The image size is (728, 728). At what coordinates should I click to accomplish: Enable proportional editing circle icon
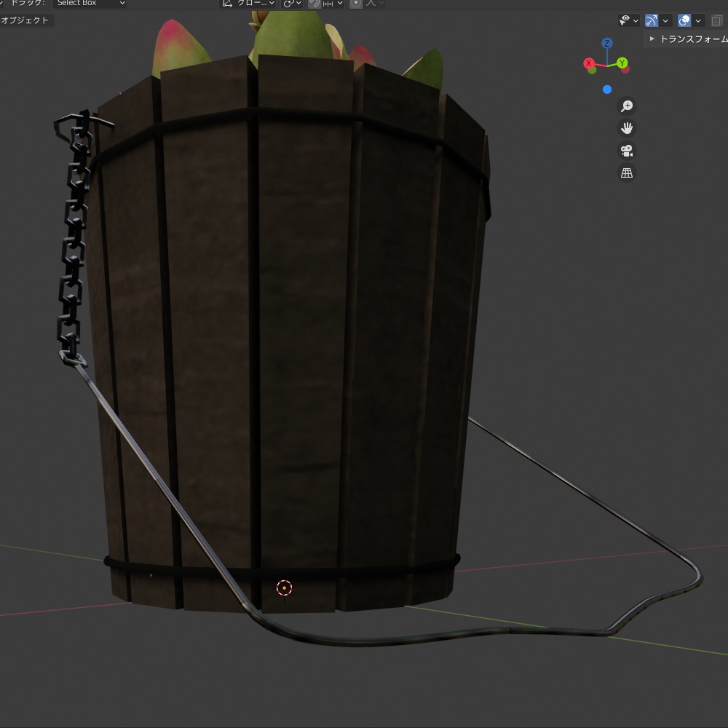coord(355,4)
